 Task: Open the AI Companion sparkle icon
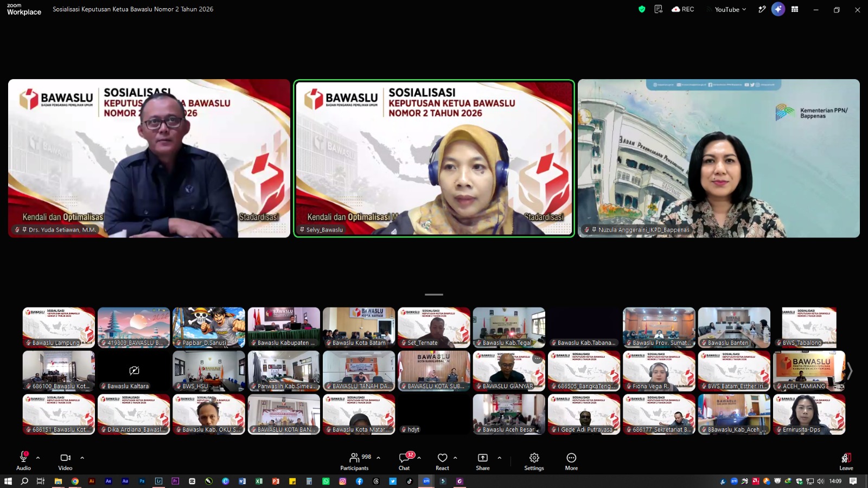(778, 9)
